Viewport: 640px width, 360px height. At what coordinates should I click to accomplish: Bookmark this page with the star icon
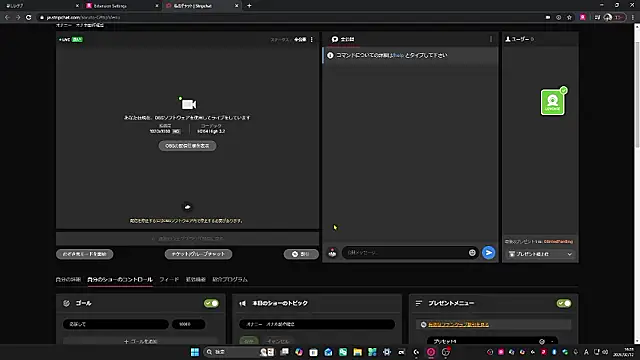569,17
